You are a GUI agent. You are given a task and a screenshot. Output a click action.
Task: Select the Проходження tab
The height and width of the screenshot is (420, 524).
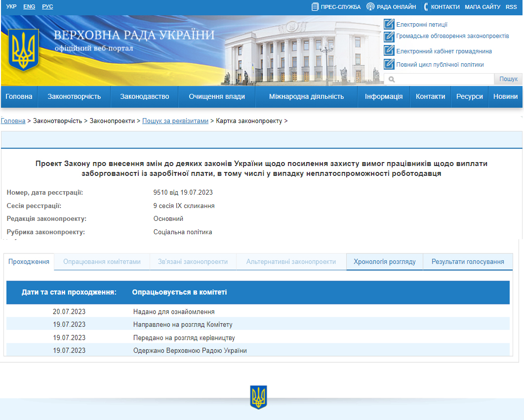(x=29, y=261)
